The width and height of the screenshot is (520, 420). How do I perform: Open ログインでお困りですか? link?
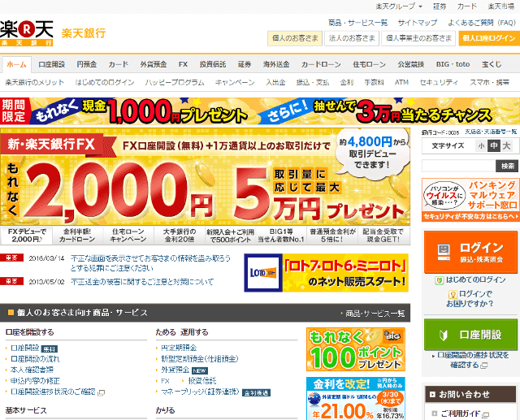tap(470, 299)
